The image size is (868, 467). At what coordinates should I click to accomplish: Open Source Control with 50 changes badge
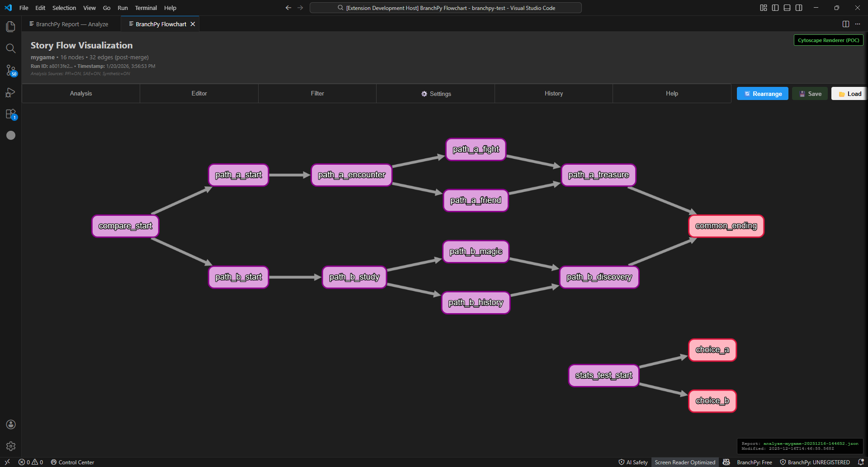pos(11,70)
